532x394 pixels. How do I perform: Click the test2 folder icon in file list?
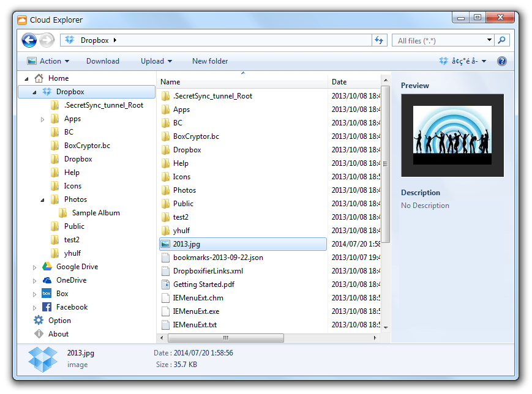click(165, 217)
